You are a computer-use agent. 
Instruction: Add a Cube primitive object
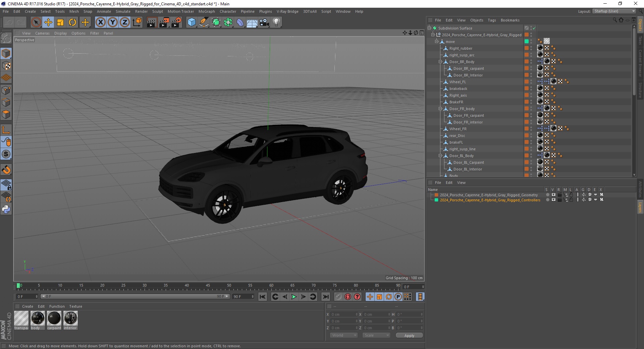coord(192,22)
